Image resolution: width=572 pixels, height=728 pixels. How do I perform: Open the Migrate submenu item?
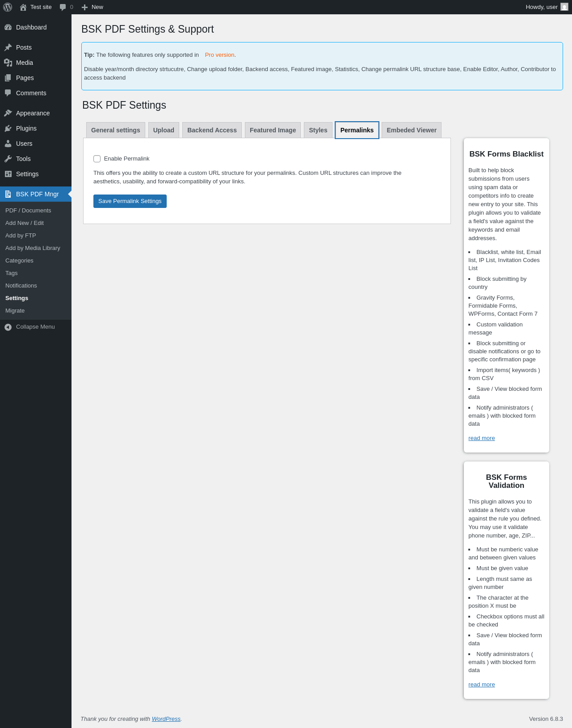click(15, 311)
